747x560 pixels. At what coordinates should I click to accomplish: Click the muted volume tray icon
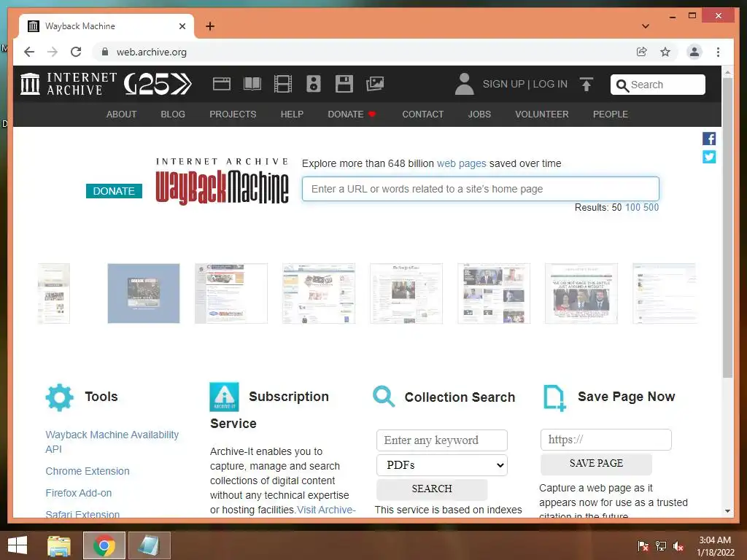click(678, 546)
